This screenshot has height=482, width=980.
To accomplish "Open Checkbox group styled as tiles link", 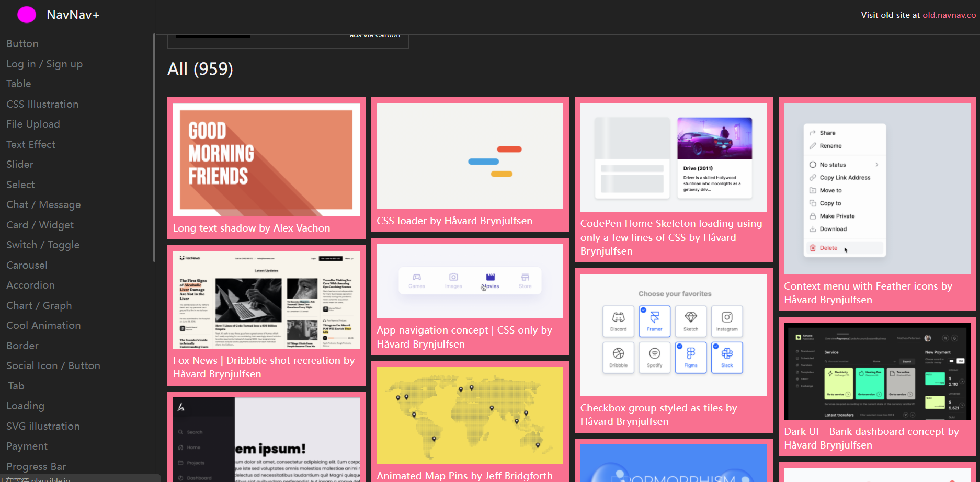I will coord(658,415).
